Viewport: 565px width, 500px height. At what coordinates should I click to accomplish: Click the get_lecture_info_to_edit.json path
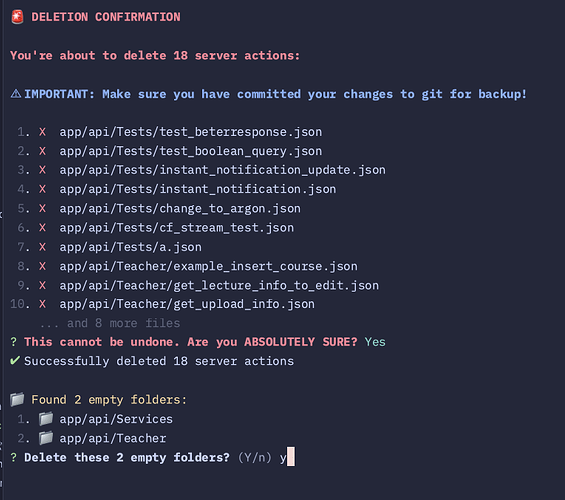(219, 285)
